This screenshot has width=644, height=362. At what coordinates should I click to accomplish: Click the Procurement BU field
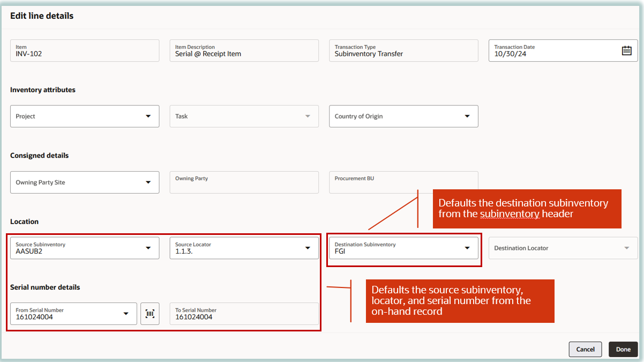pyautogui.click(x=403, y=182)
